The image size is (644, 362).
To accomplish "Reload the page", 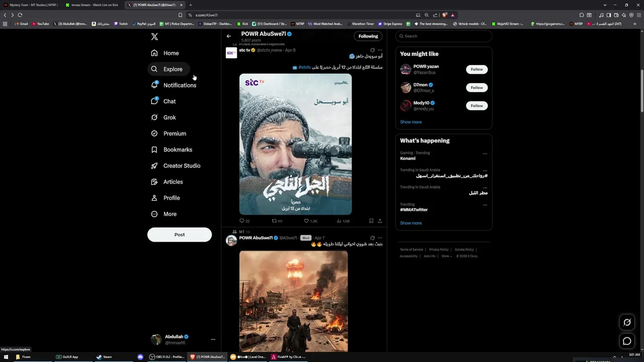I will coord(20,15).
